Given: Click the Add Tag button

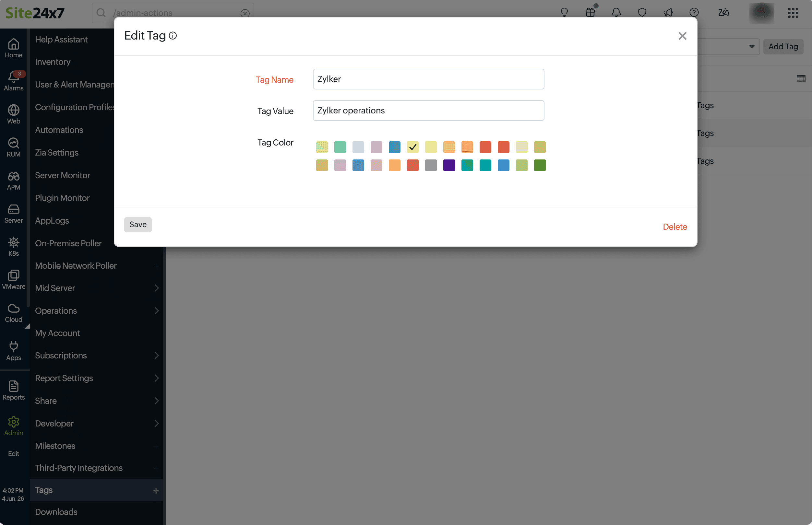Looking at the screenshot, I should pos(783,47).
